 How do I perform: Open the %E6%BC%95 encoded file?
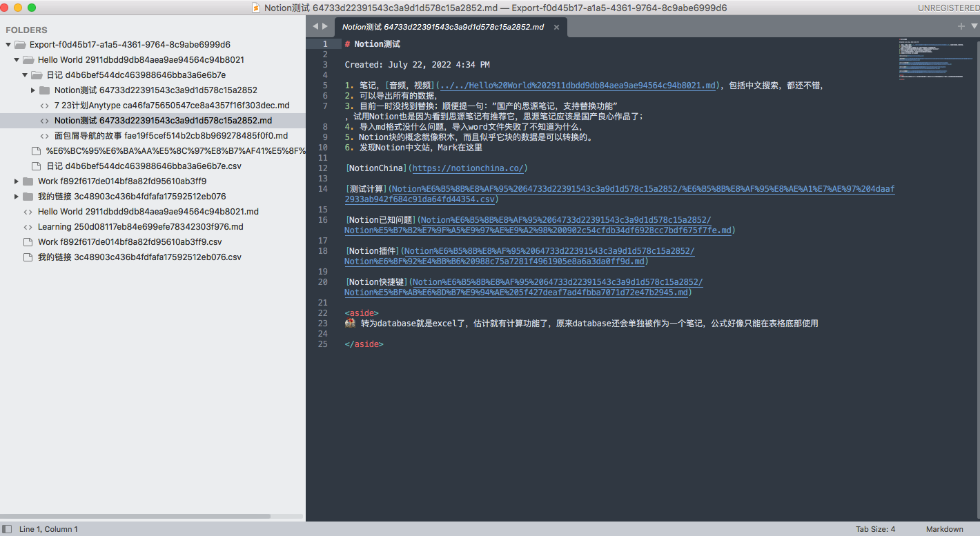(175, 151)
